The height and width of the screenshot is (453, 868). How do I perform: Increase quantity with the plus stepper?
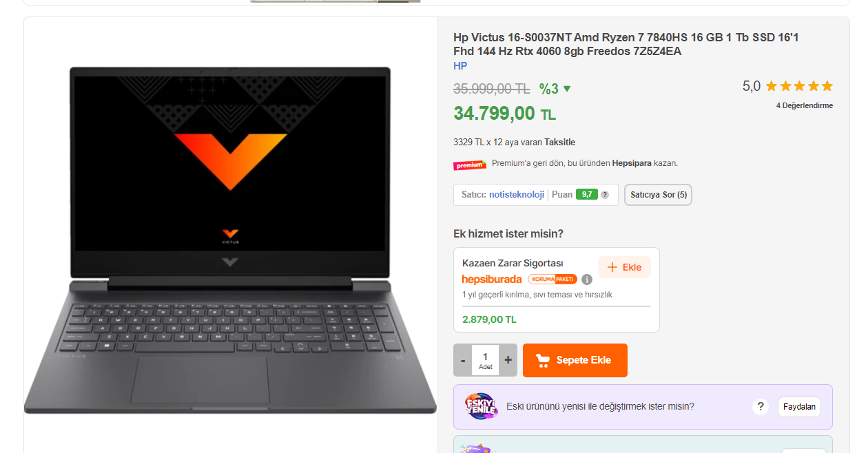(508, 360)
